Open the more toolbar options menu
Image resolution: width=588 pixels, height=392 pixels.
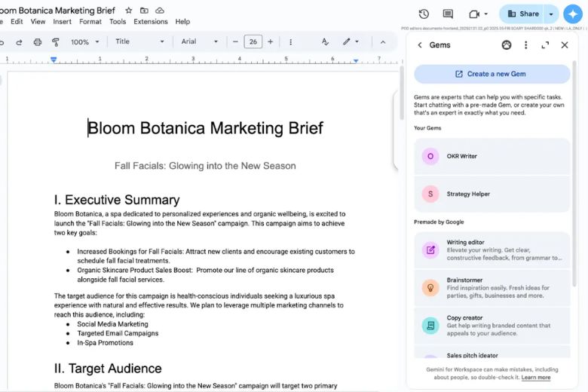pyautogui.click(x=291, y=42)
